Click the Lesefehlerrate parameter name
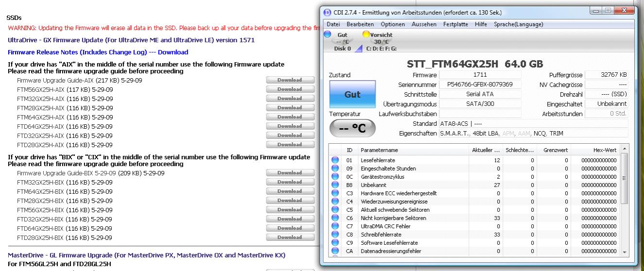 click(378, 160)
